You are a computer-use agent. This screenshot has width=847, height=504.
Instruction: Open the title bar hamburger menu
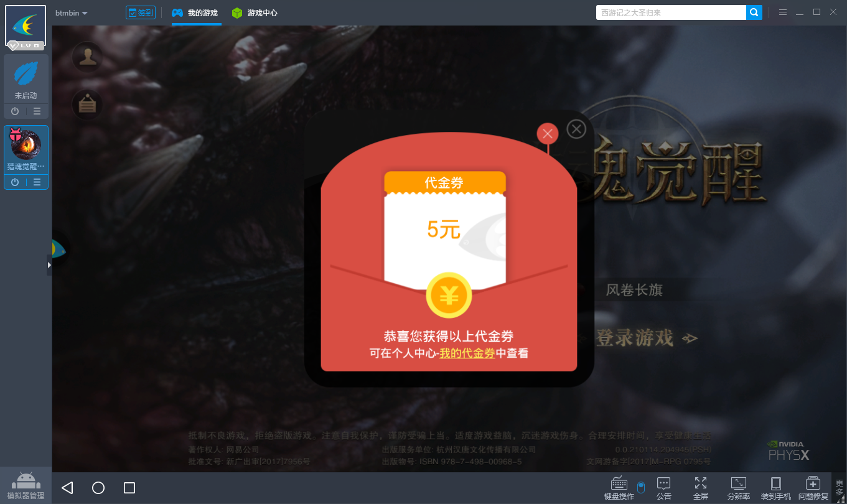(783, 12)
